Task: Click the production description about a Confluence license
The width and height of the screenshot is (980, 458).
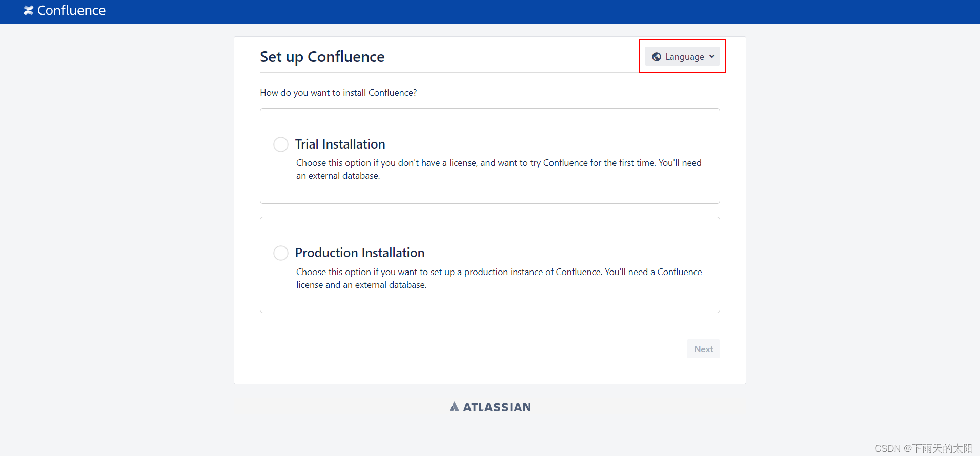Action: (x=499, y=279)
